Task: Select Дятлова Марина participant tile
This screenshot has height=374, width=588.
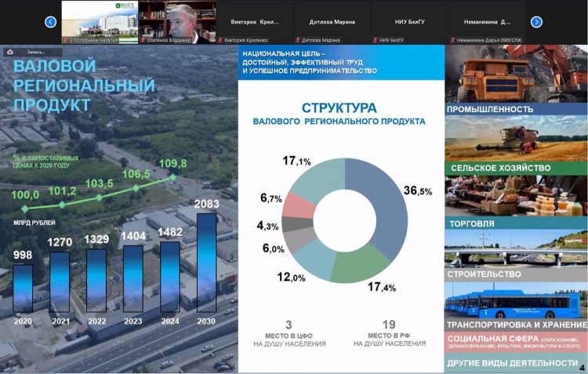Action: point(332,21)
